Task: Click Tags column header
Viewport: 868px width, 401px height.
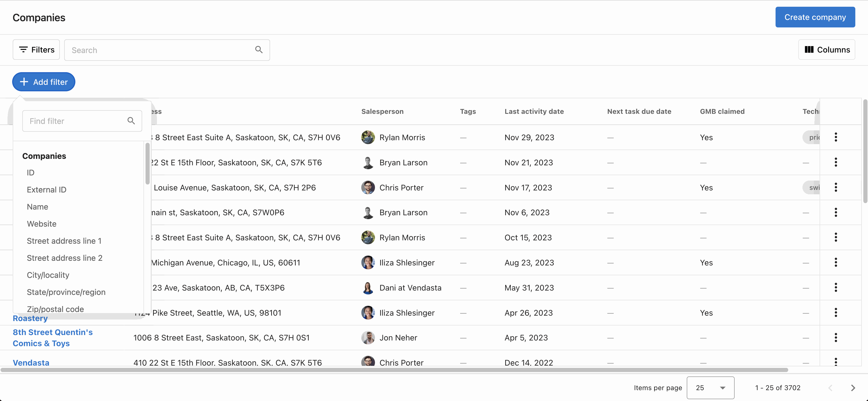Action: pos(468,112)
